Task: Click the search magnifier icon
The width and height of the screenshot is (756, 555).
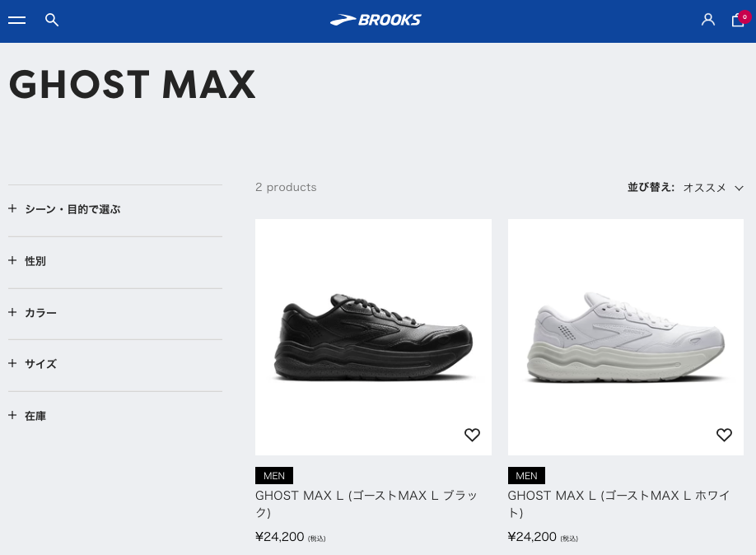Action: (52, 20)
